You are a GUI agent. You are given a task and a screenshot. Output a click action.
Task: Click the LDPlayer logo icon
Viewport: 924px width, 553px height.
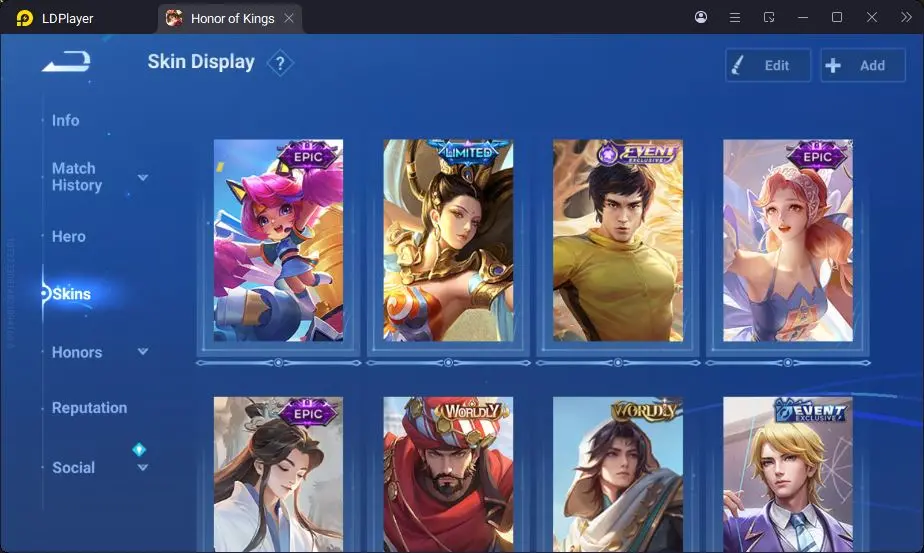click(24, 18)
